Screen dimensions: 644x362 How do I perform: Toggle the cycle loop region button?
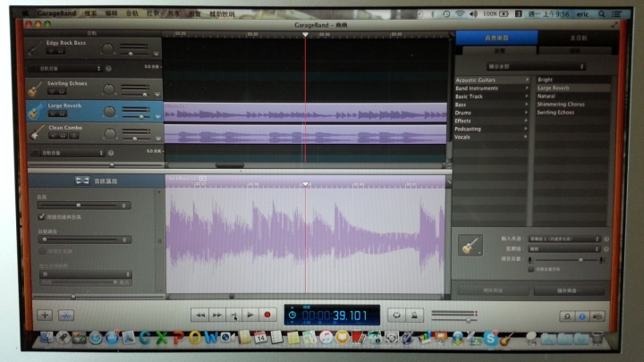click(x=396, y=315)
